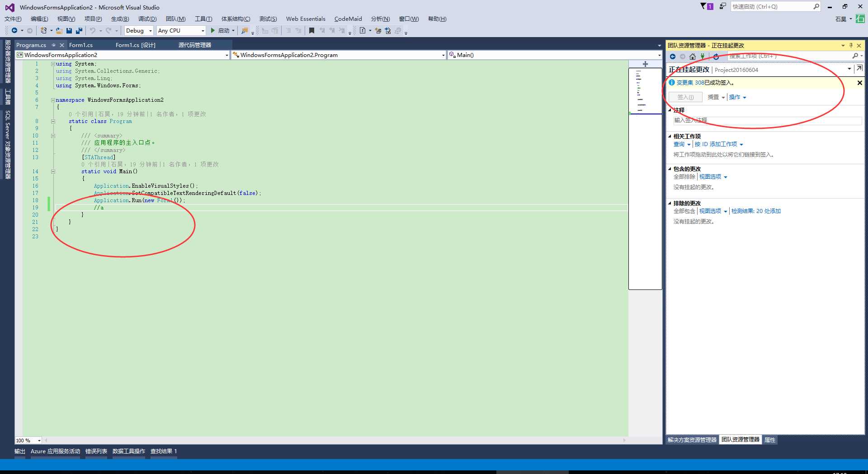Viewport: 868px width, 474px height.
Task: Click the account avatar icon at top right
Action: click(860, 19)
